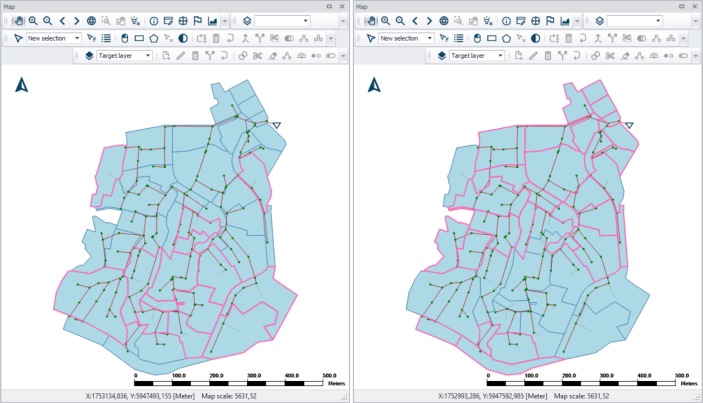Choose select by rectangle in left map

pos(139,39)
